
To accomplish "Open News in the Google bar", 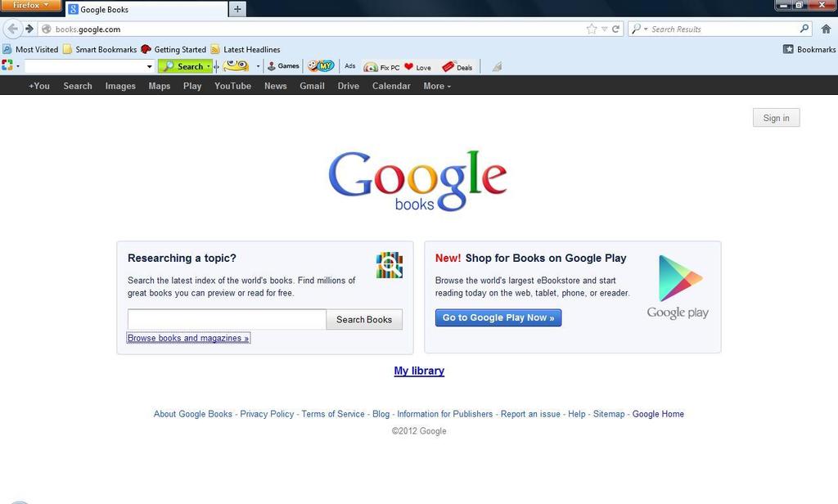I will tap(275, 86).
